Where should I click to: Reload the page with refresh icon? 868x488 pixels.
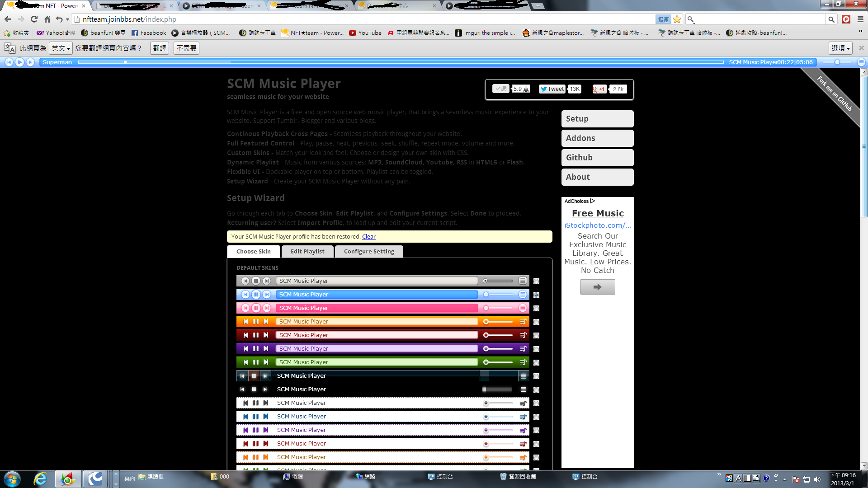click(x=34, y=19)
